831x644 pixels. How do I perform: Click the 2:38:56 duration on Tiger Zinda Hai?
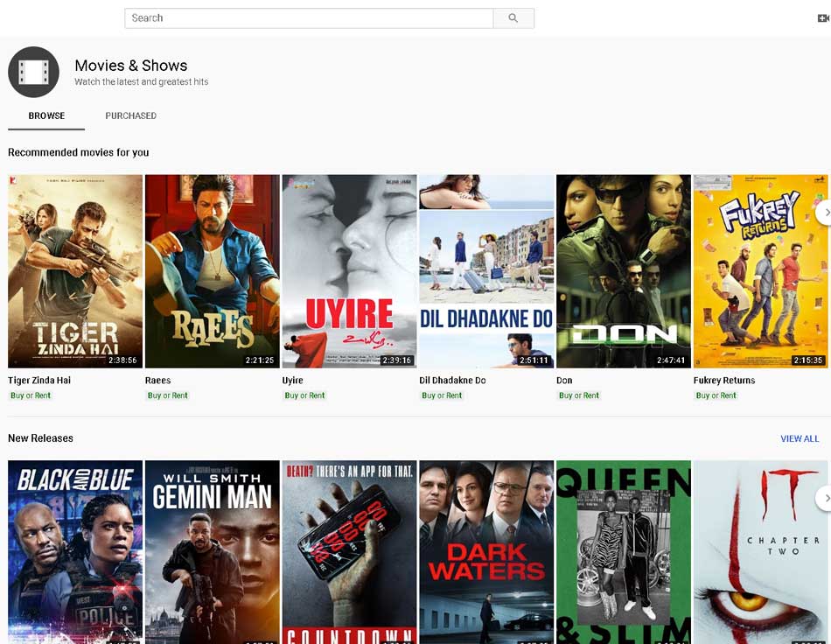122,360
